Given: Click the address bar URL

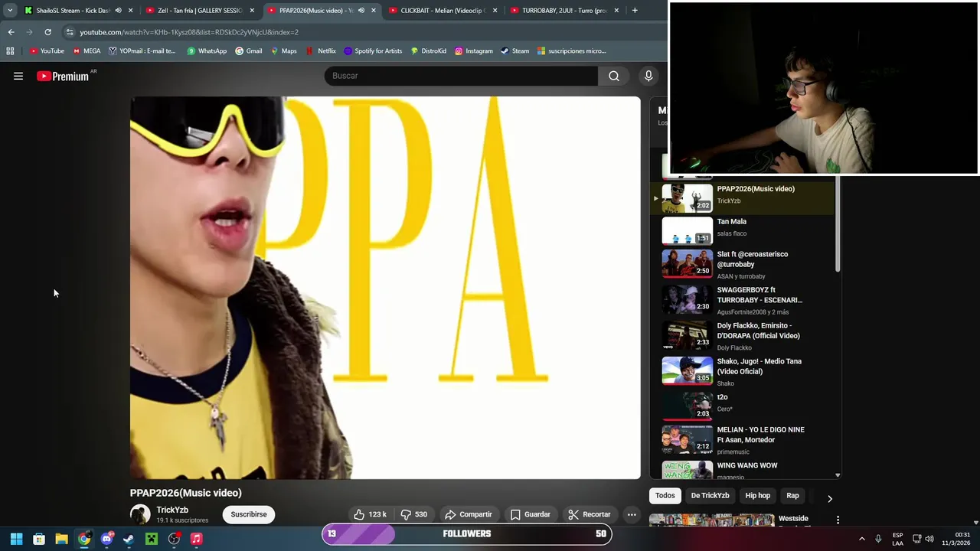Looking at the screenshot, I should click(189, 32).
